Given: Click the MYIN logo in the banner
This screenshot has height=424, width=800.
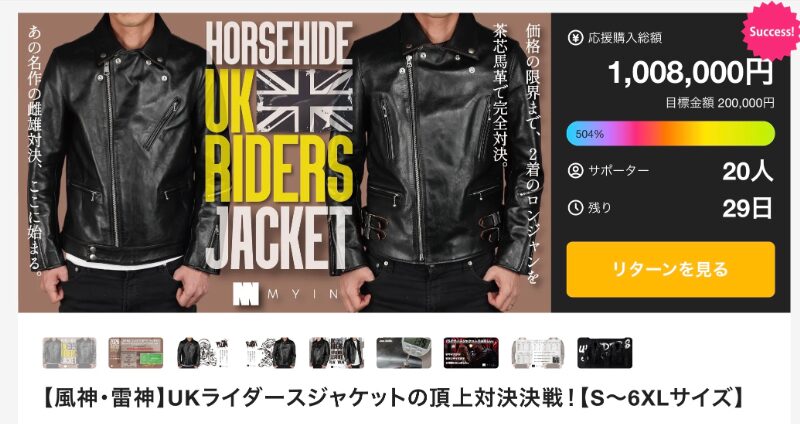Looking at the screenshot, I should [x=286, y=294].
